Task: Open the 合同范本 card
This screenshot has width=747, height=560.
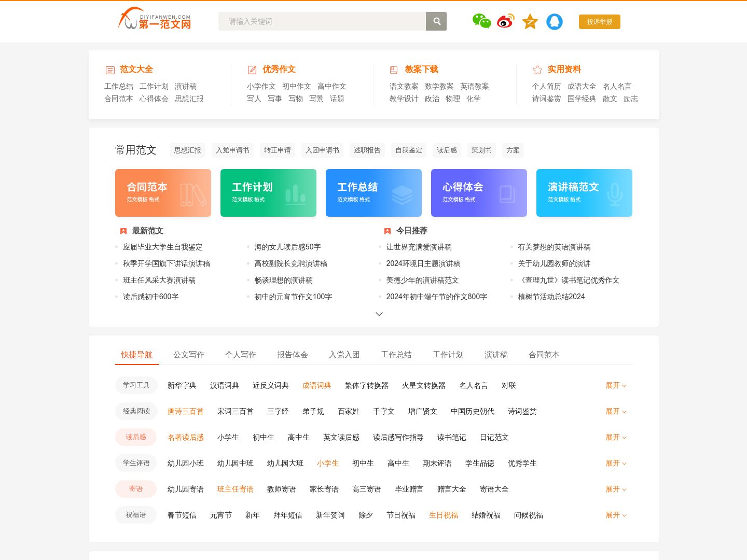Action: click(x=163, y=193)
